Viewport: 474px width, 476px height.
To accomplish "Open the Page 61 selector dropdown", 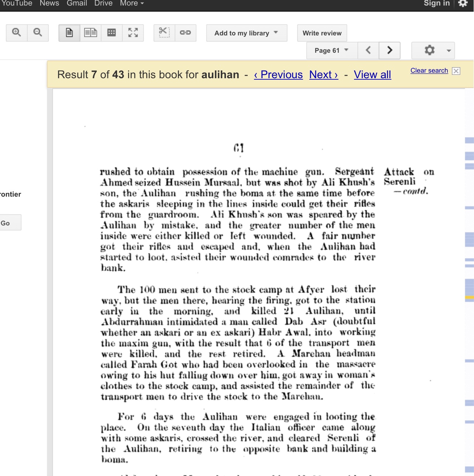I will pyautogui.click(x=332, y=51).
